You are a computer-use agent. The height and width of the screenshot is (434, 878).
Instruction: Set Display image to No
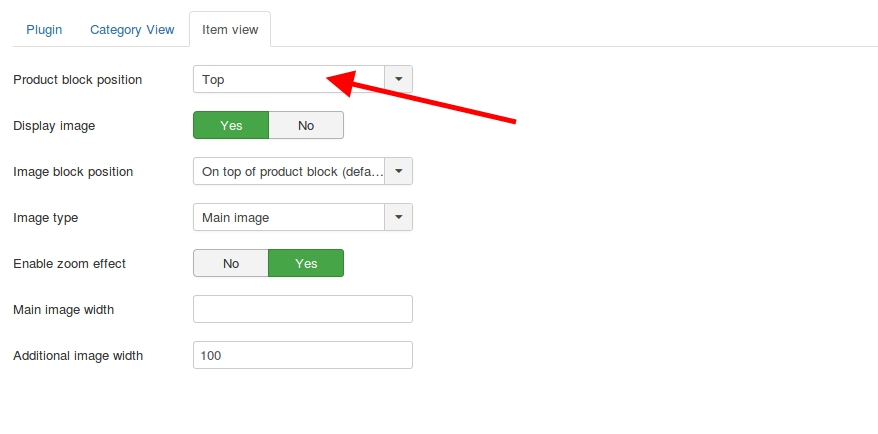pyautogui.click(x=306, y=125)
